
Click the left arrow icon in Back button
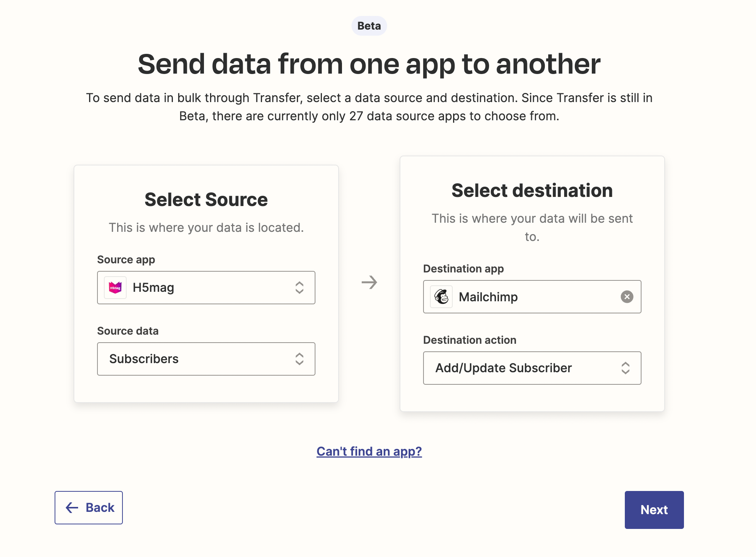pos(72,508)
